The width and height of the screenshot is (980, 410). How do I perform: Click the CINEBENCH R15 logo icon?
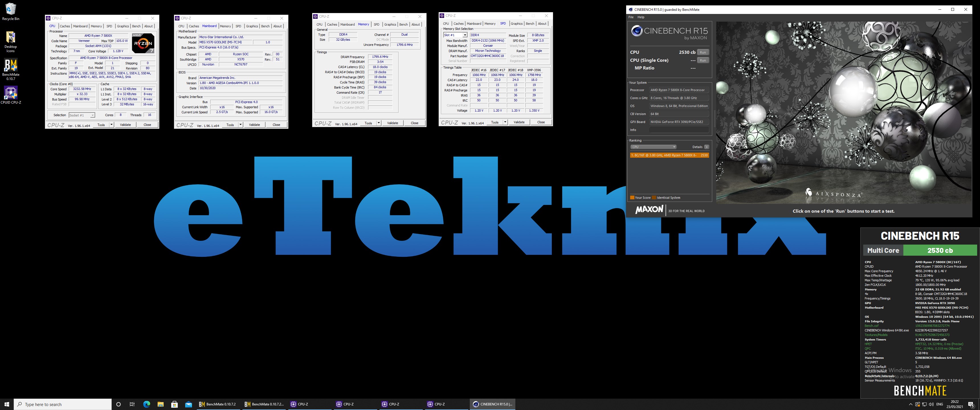point(636,31)
